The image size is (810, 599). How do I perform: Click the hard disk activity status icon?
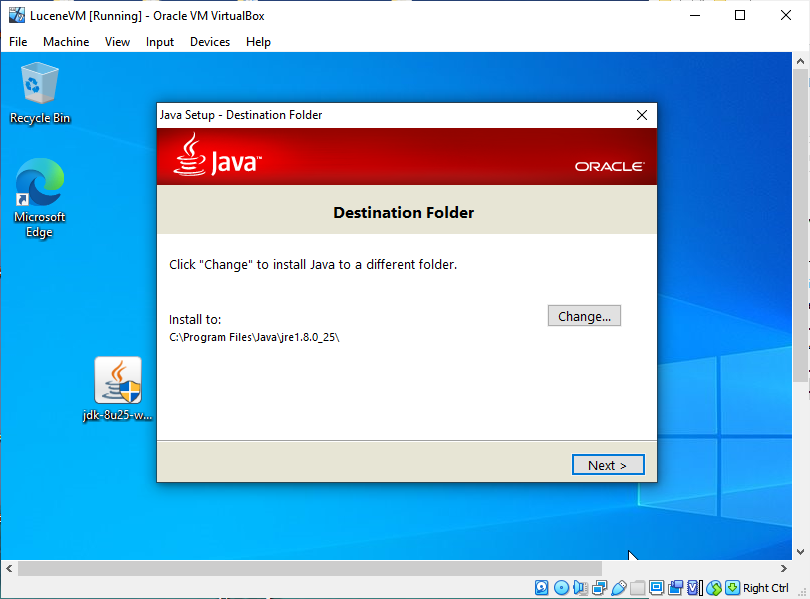point(542,588)
